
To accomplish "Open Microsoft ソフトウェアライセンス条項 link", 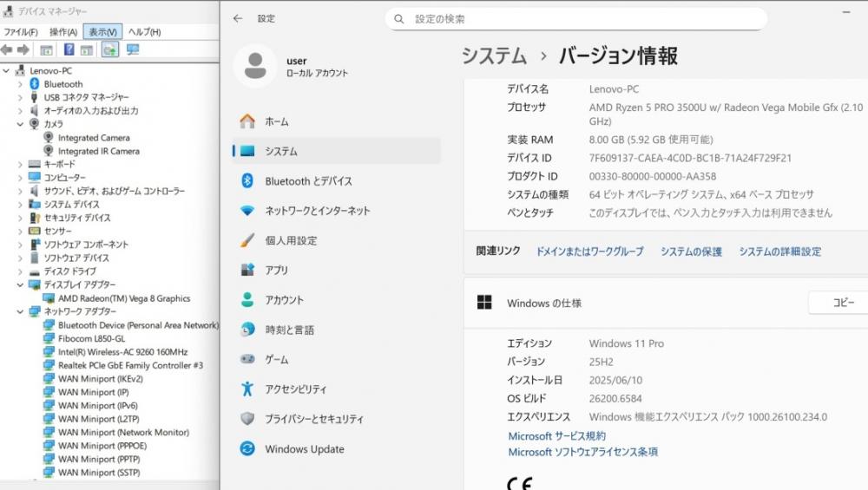I will point(583,452).
